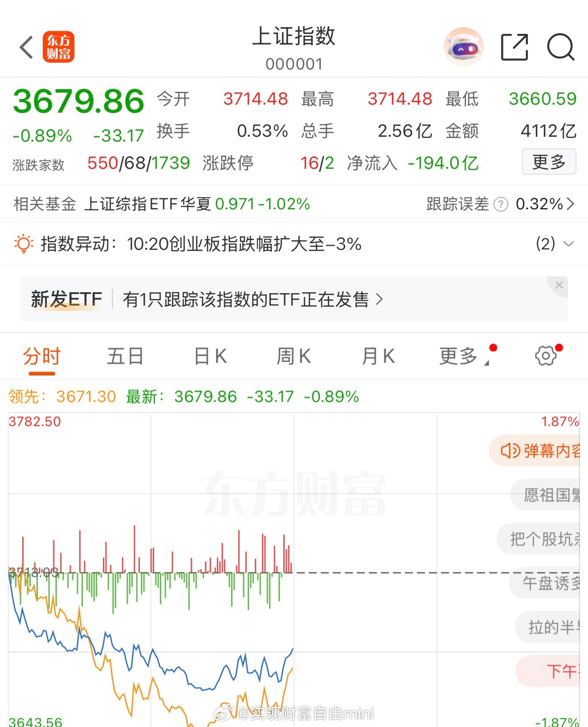588x727 pixels.
Task: Tap the share export icon
Action: [514, 47]
